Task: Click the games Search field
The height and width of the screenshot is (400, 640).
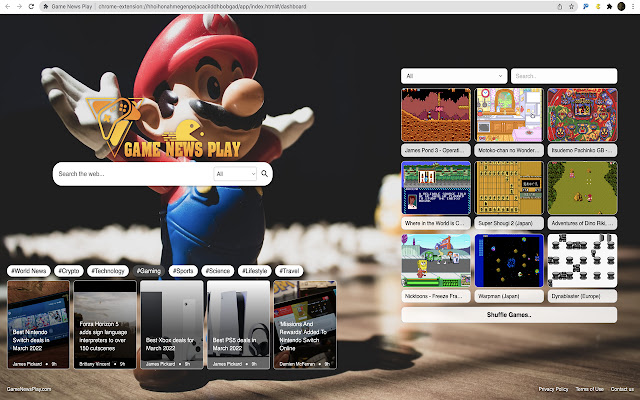Action: pos(564,76)
